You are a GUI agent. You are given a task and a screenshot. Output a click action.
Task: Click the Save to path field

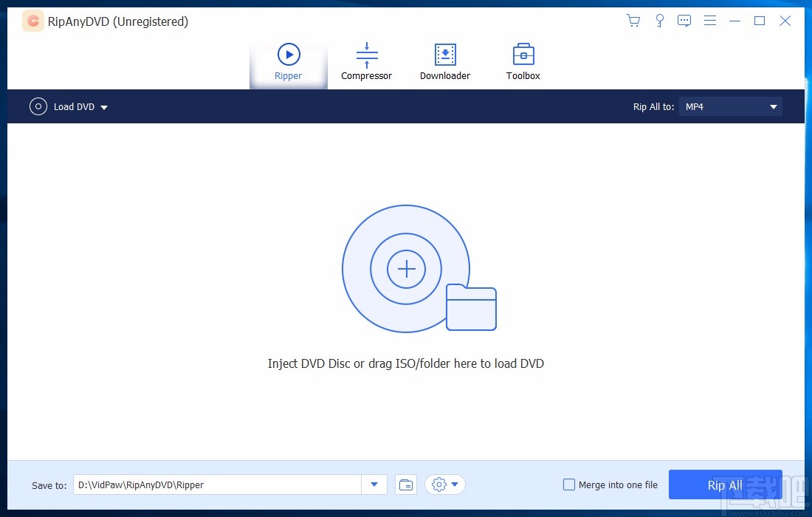[x=217, y=485]
